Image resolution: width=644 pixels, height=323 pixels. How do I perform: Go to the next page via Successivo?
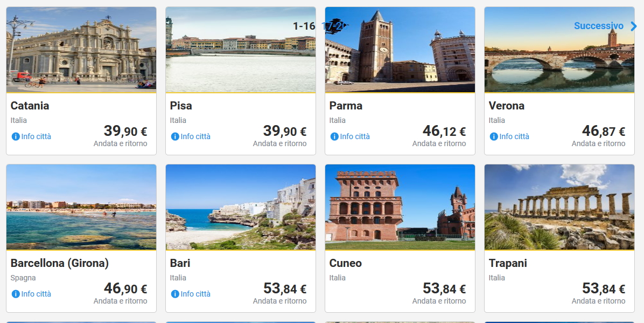599,26
